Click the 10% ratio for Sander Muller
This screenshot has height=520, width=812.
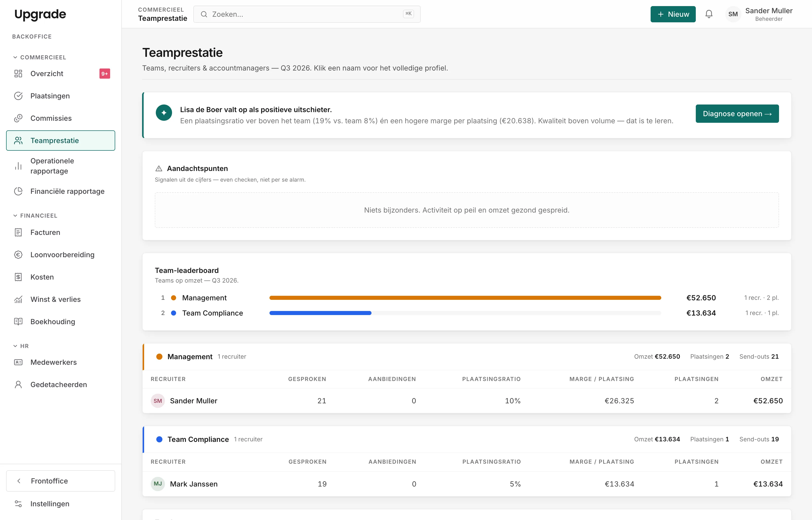(513, 401)
